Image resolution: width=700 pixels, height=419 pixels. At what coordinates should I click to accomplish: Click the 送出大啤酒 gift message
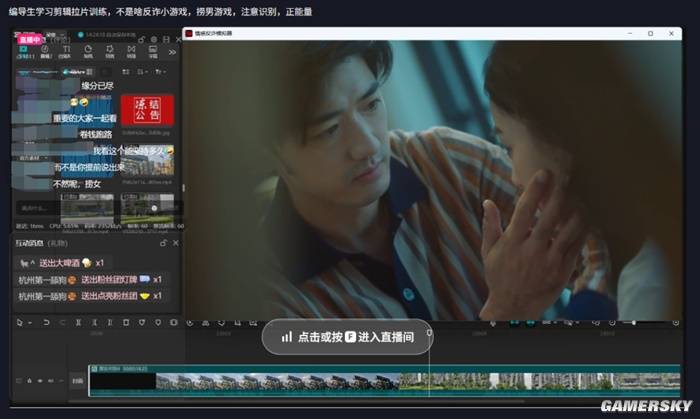pos(62,263)
